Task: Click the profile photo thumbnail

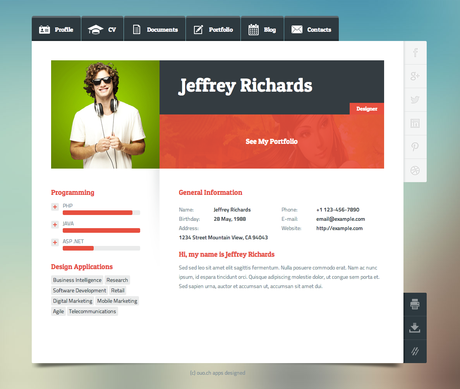Action: point(105,114)
